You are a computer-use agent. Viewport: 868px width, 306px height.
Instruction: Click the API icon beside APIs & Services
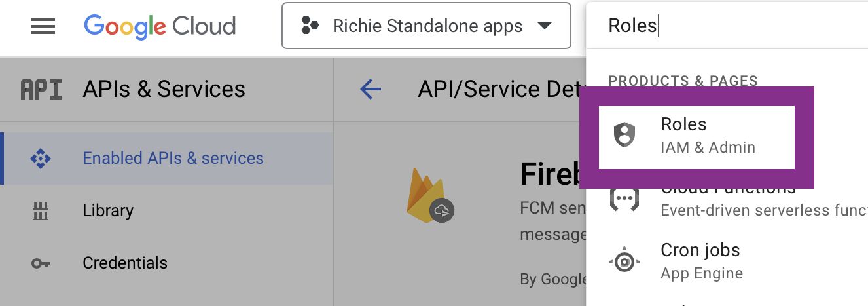point(41,89)
